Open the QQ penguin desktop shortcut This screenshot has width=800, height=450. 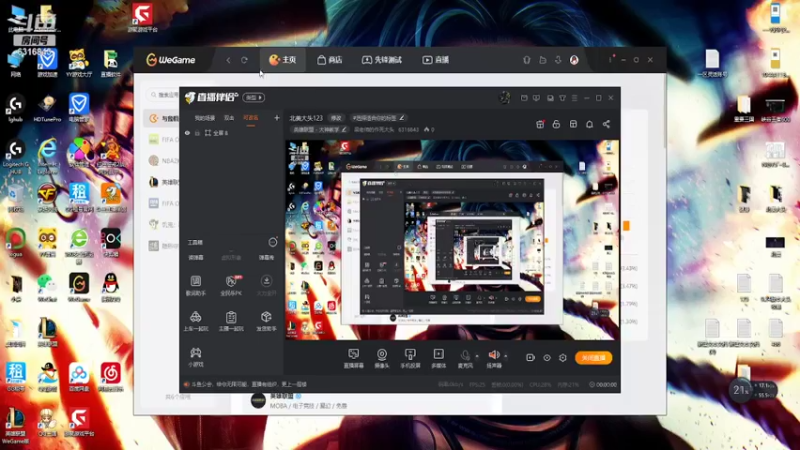click(x=110, y=288)
